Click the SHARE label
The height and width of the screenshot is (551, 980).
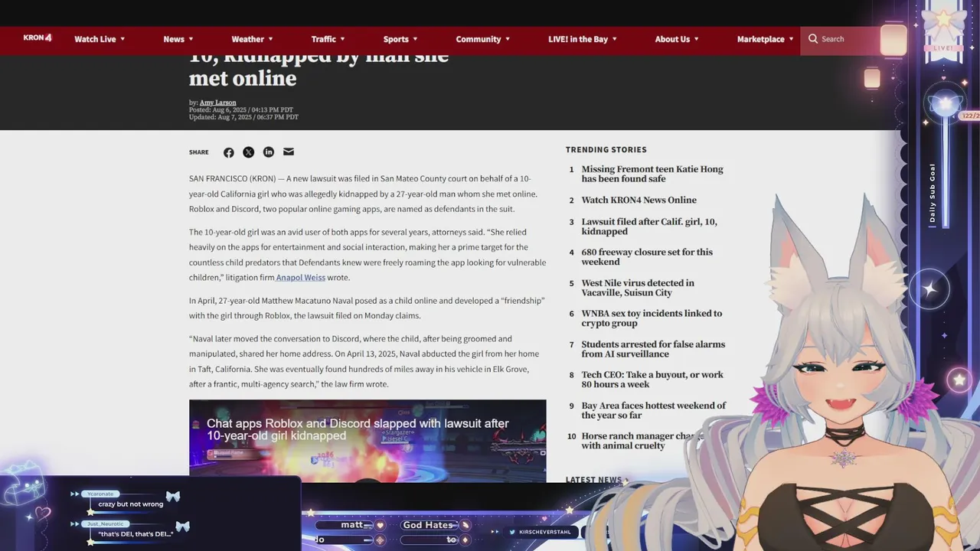pyautogui.click(x=198, y=152)
